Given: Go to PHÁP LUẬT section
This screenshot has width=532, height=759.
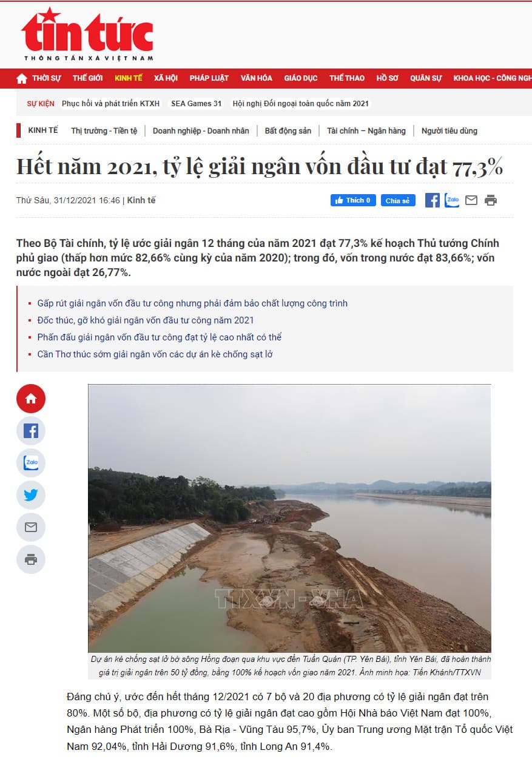Looking at the screenshot, I should 209,78.
